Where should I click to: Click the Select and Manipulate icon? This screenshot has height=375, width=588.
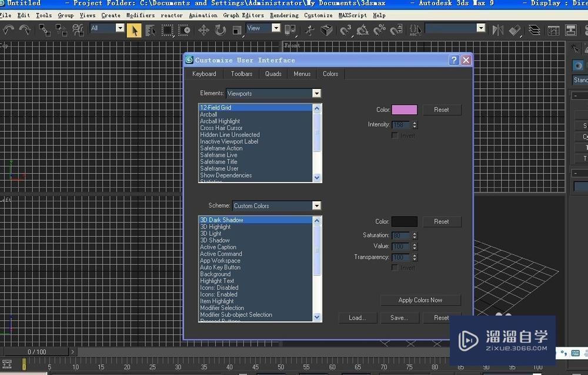(309, 29)
